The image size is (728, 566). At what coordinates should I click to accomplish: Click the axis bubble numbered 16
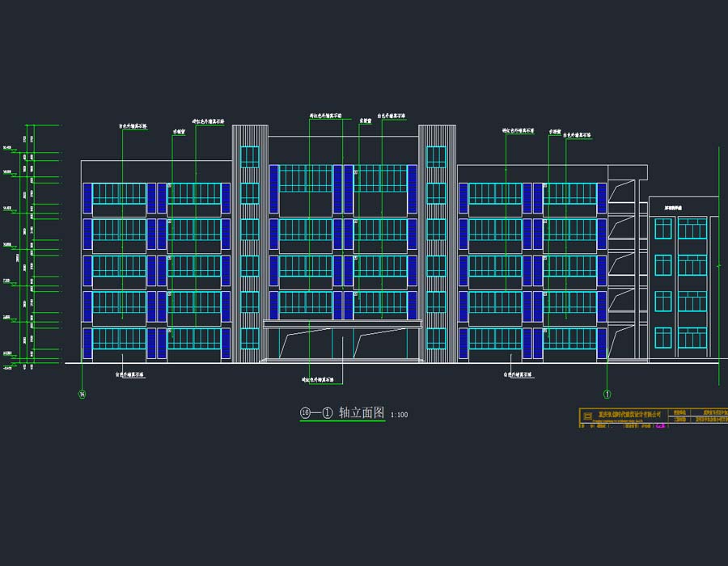coord(82,394)
